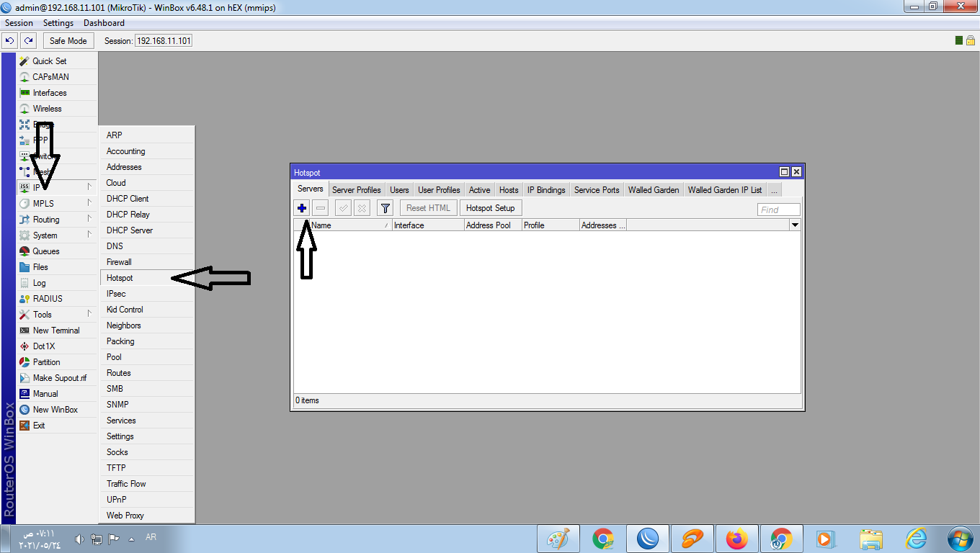Select Firewall in IP submenu
The width and height of the screenshot is (980, 553).
[x=147, y=262]
